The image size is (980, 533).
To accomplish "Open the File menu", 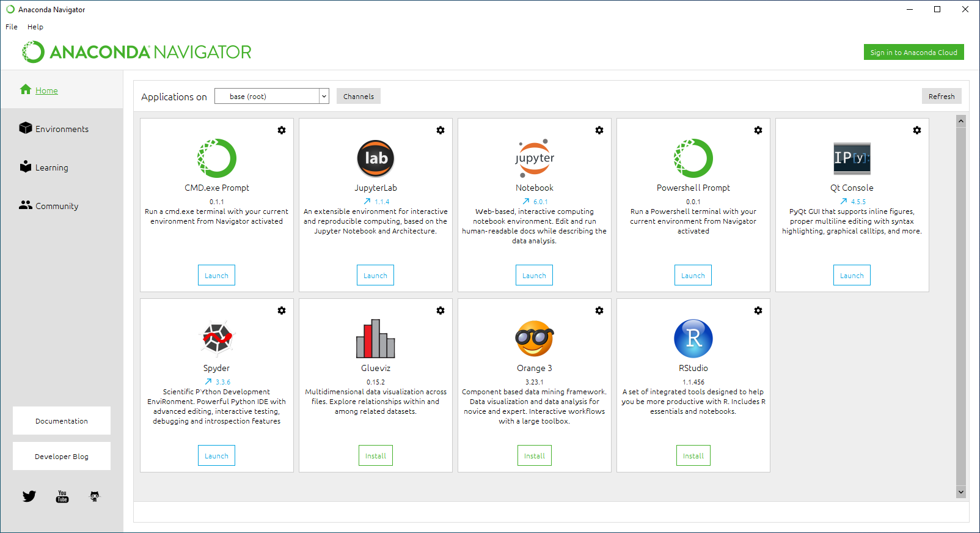I will [12, 27].
